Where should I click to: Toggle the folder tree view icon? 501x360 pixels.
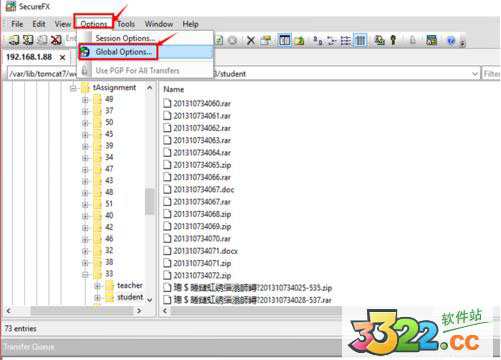pos(284,41)
